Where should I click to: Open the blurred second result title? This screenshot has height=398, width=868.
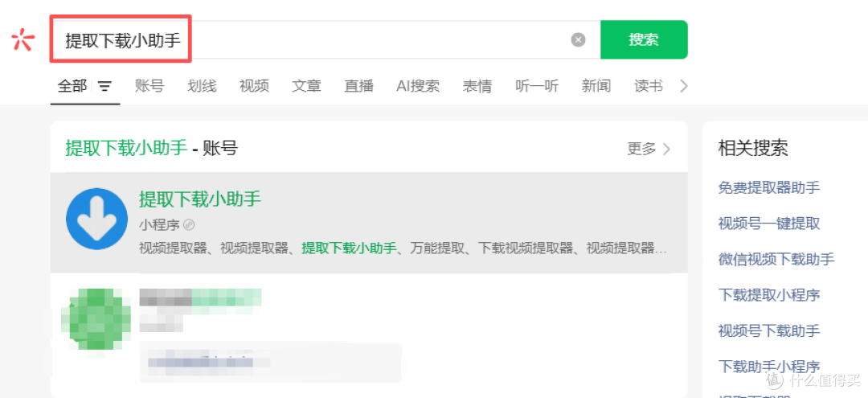(x=200, y=297)
